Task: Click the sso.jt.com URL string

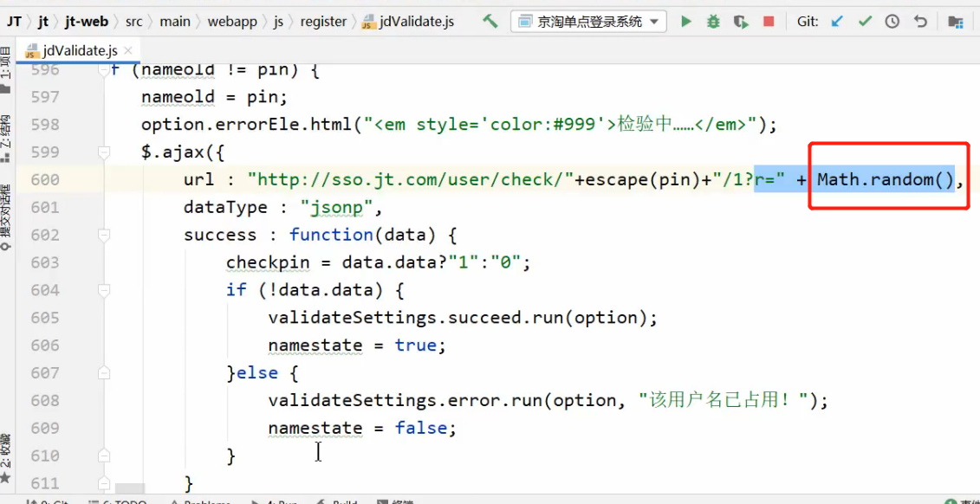Action: click(411, 180)
